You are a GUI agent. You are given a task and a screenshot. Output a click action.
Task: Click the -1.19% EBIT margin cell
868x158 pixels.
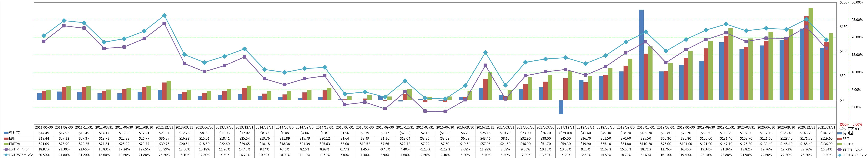[445, 149]
